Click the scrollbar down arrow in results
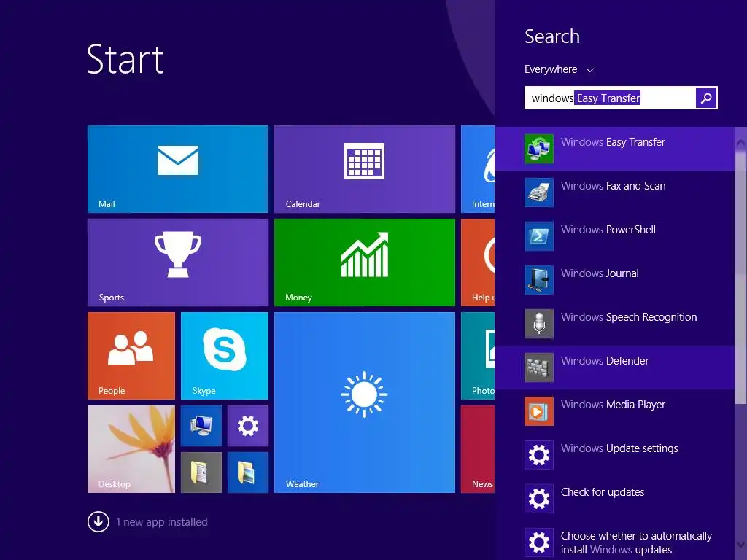The height and width of the screenshot is (560, 747). 741,544
